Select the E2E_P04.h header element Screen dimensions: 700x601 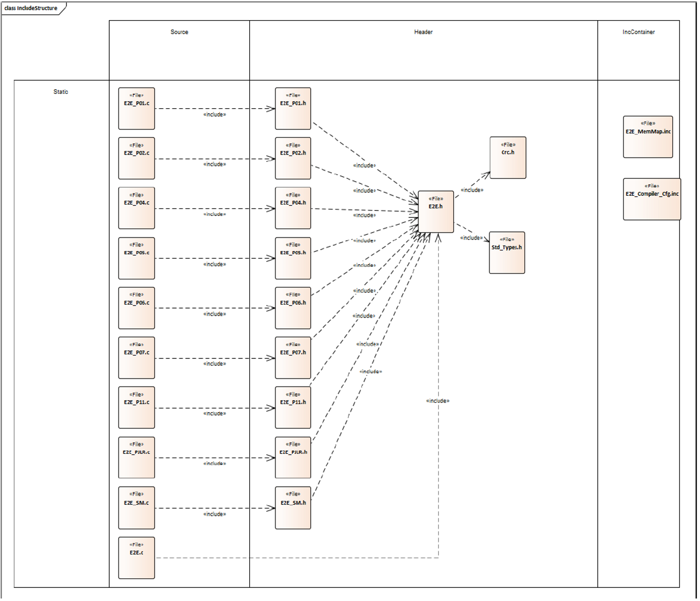pos(293,208)
